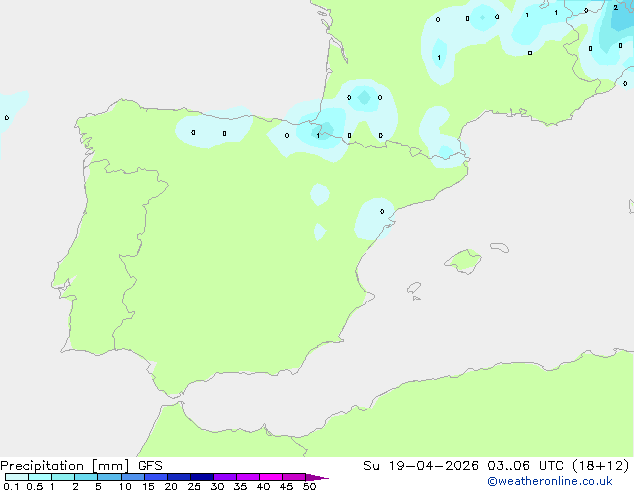The width and height of the screenshot is (634, 490).
Task: Click the legend label '0.1'
Action: click(x=11, y=486)
